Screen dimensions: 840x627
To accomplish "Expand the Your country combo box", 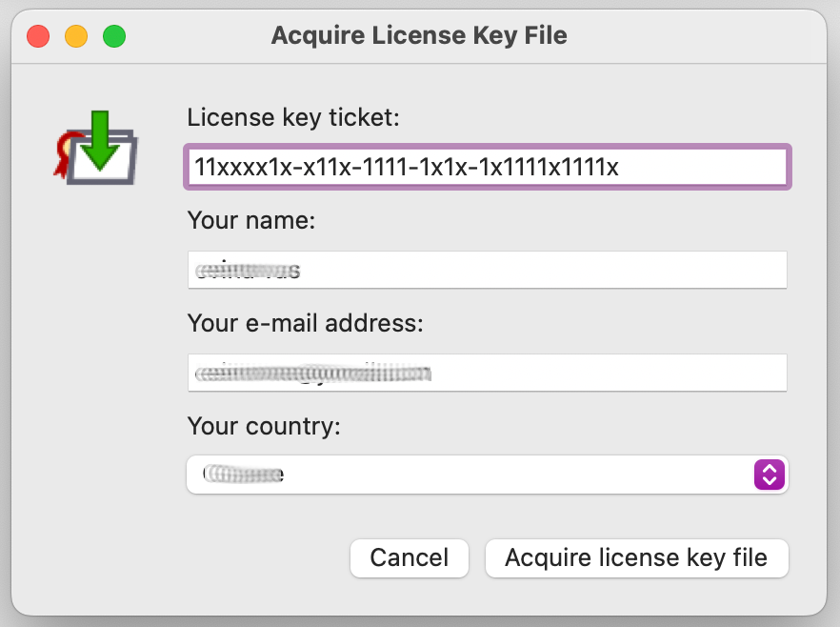I will pos(487,475).
